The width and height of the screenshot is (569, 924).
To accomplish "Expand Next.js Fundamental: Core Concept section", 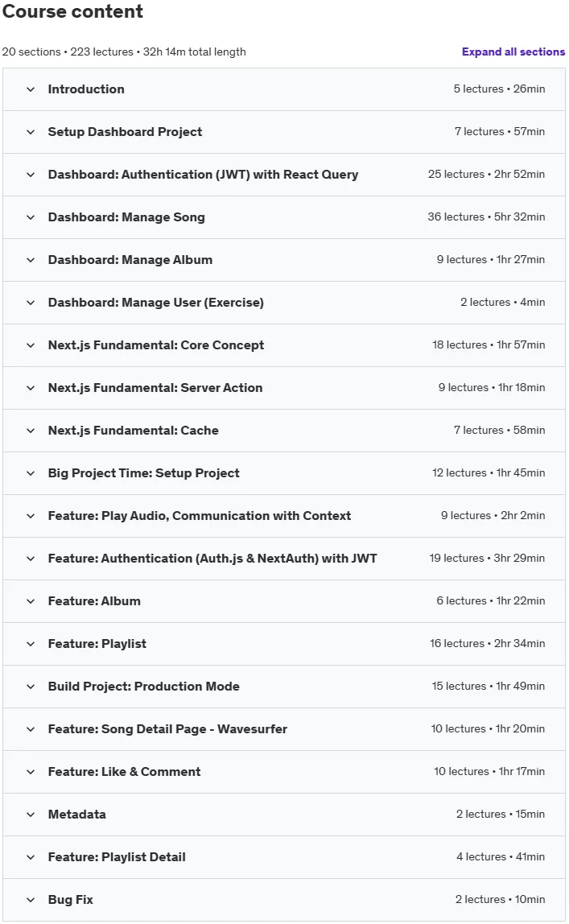I will pos(284,345).
